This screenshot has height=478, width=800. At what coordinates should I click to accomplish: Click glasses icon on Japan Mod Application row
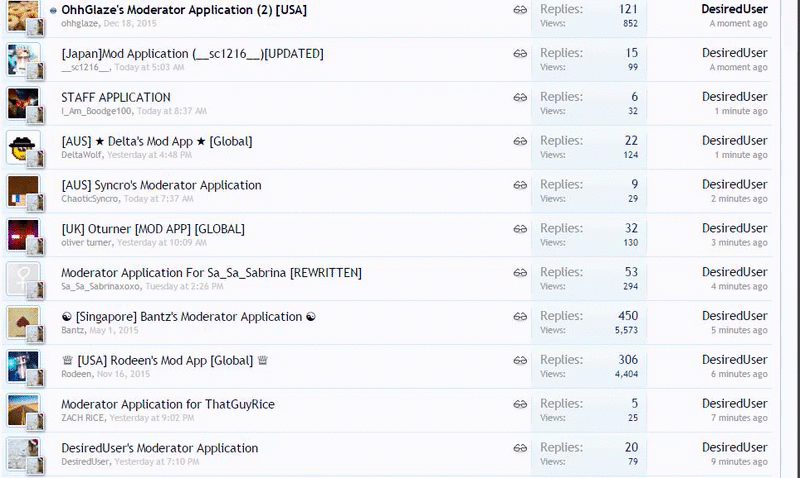(520, 54)
